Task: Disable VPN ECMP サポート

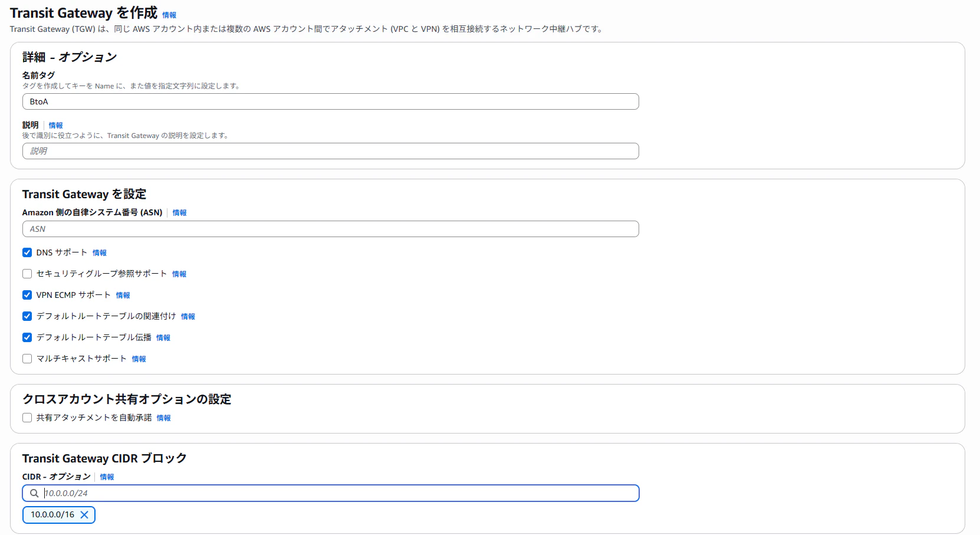Action: pos(27,295)
